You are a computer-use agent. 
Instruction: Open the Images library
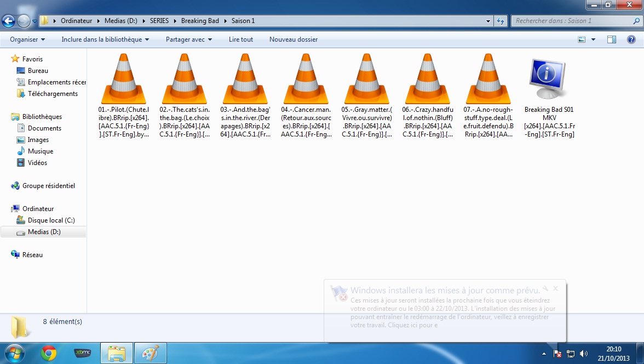click(x=38, y=139)
